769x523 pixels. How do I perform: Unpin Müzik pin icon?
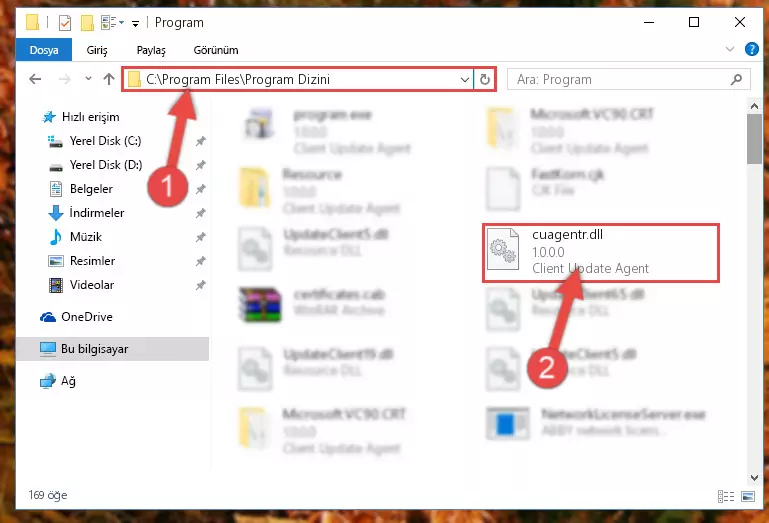(x=201, y=237)
